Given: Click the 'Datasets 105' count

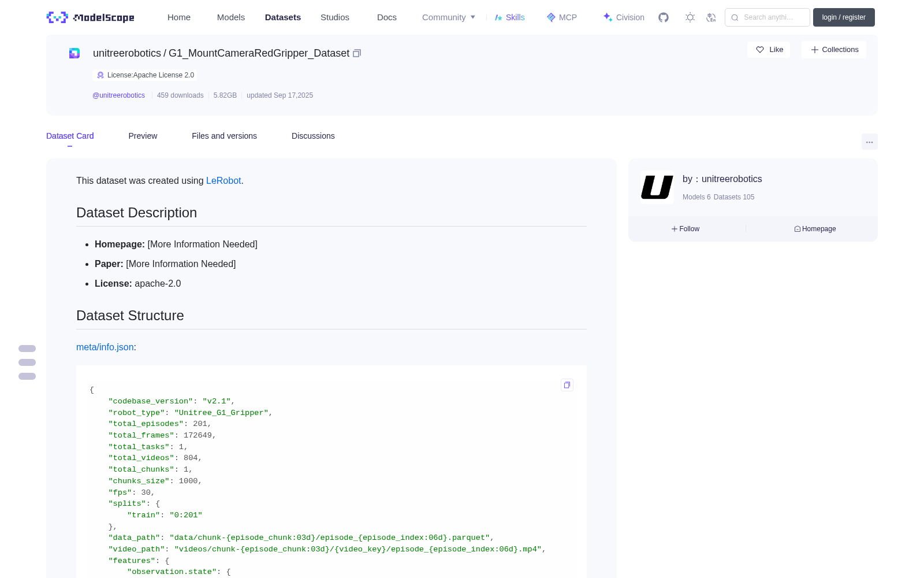Looking at the screenshot, I should (734, 197).
